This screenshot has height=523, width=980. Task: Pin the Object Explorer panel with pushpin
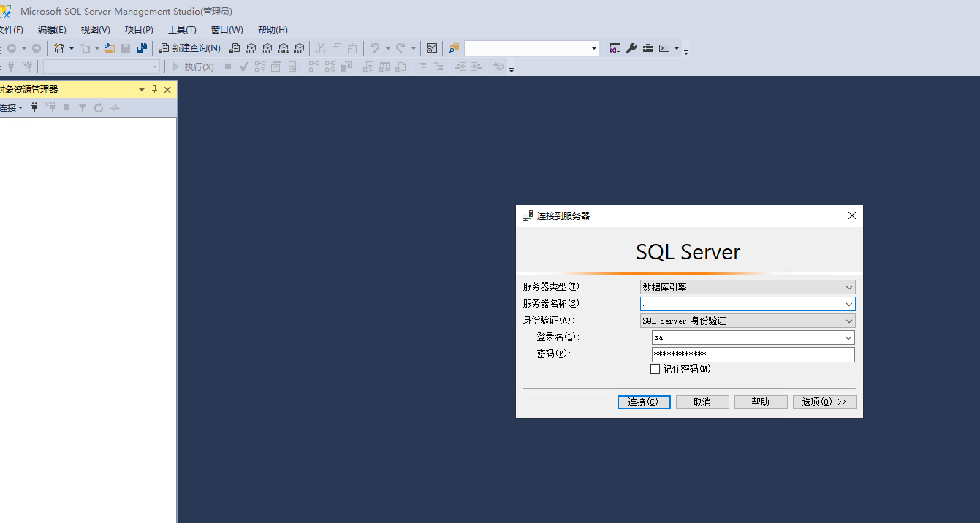tap(154, 89)
